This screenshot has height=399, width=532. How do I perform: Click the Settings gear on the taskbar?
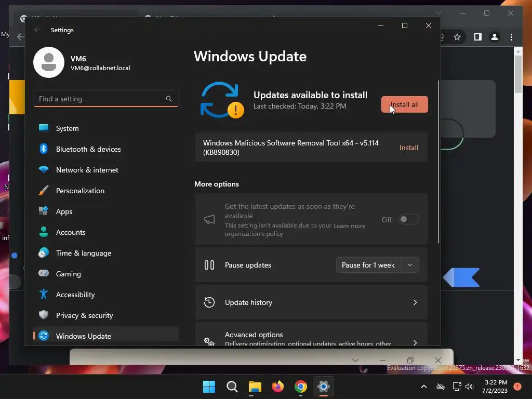[324, 387]
